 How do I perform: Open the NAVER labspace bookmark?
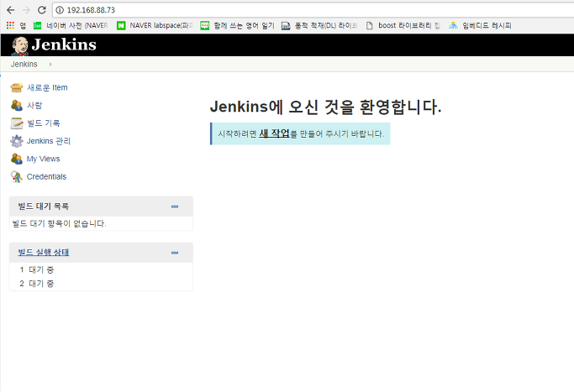click(155, 25)
